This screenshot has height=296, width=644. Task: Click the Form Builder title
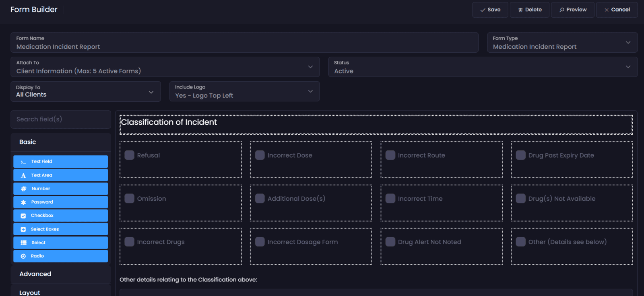click(34, 10)
